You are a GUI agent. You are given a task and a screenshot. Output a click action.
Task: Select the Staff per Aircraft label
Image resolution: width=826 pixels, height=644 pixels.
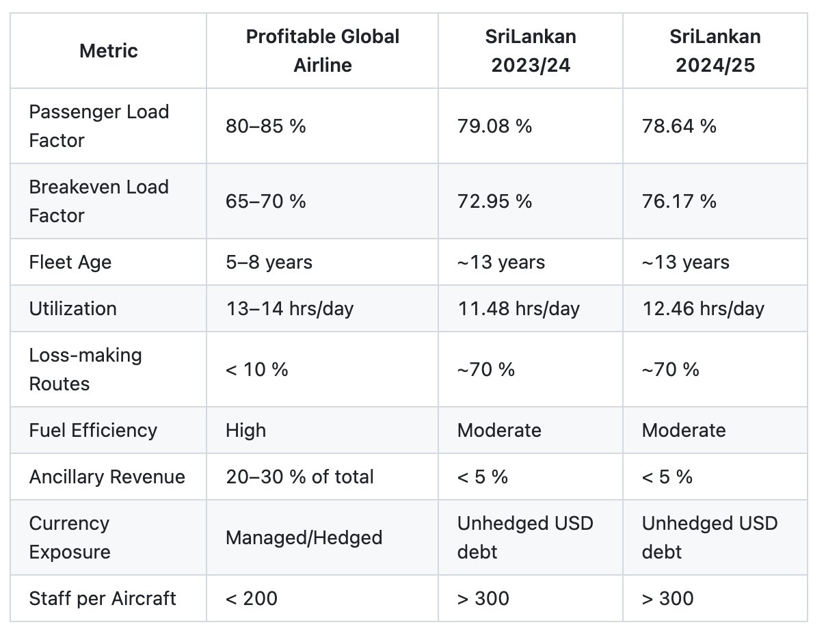click(x=103, y=598)
